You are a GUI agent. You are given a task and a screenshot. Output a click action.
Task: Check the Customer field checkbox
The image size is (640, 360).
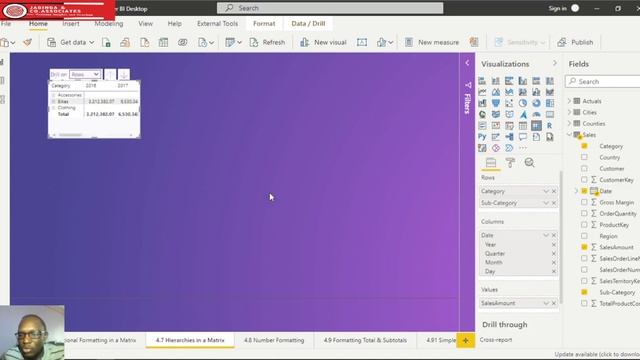(x=584, y=168)
